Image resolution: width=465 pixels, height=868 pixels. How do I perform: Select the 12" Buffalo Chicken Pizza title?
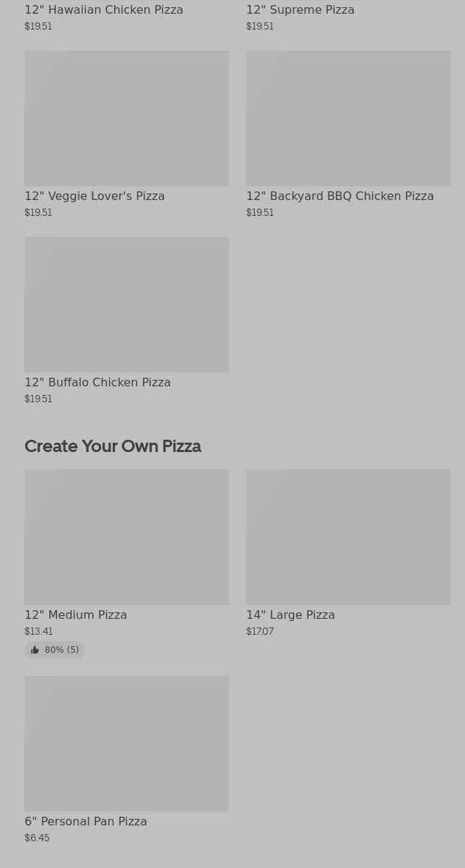pyautogui.click(x=97, y=383)
